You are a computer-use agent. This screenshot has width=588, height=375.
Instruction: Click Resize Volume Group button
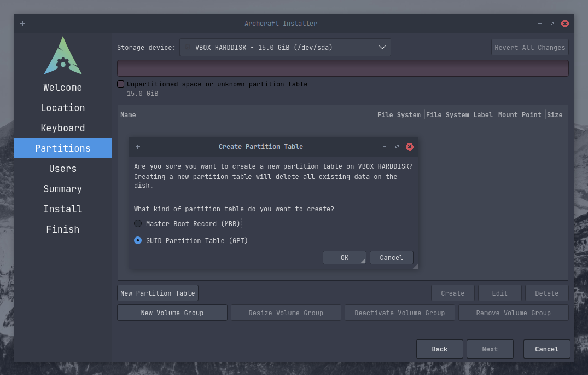pos(286,313)
